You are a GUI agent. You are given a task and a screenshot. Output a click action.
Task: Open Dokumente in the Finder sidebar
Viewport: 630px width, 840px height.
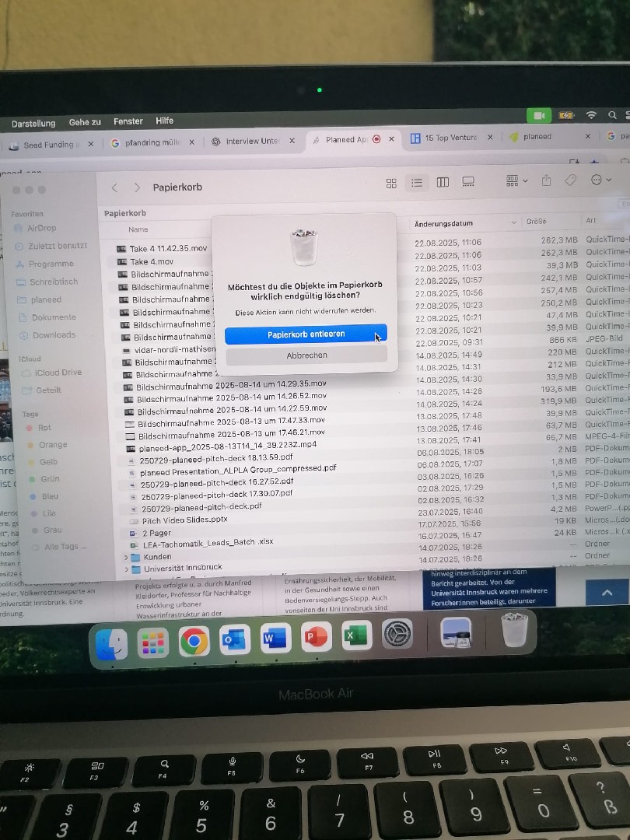click(47, 317)
